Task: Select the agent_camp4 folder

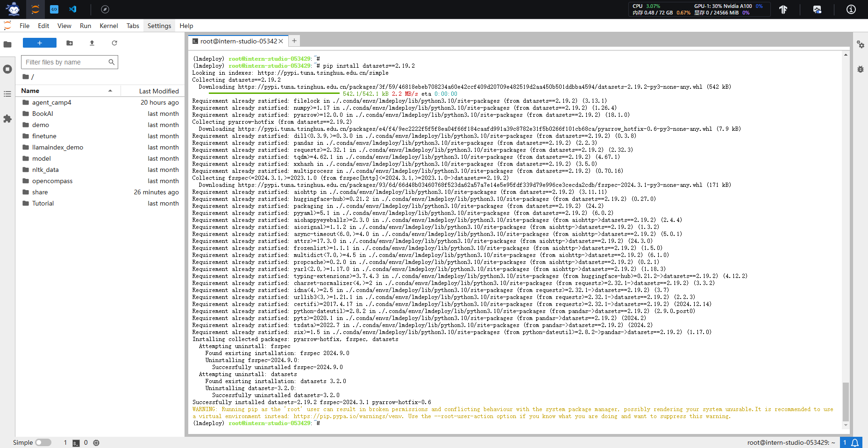Action: tap(100, 102)
